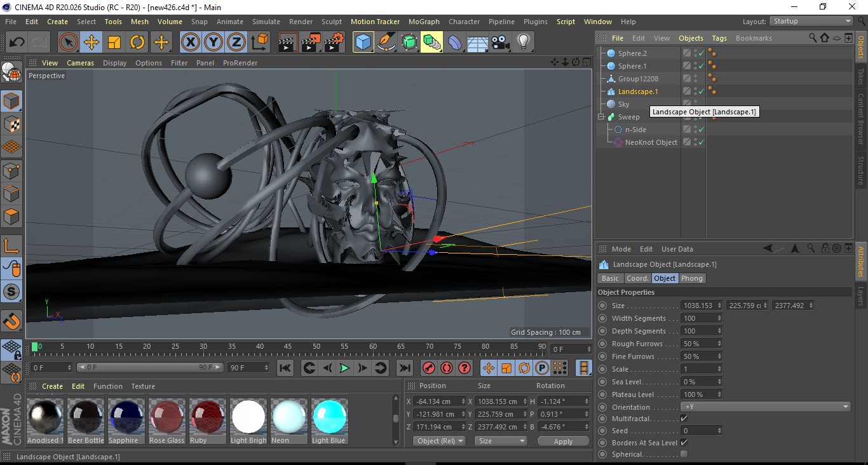Open the MoGraph menu
868x465 pixels.
coord(424,22)
